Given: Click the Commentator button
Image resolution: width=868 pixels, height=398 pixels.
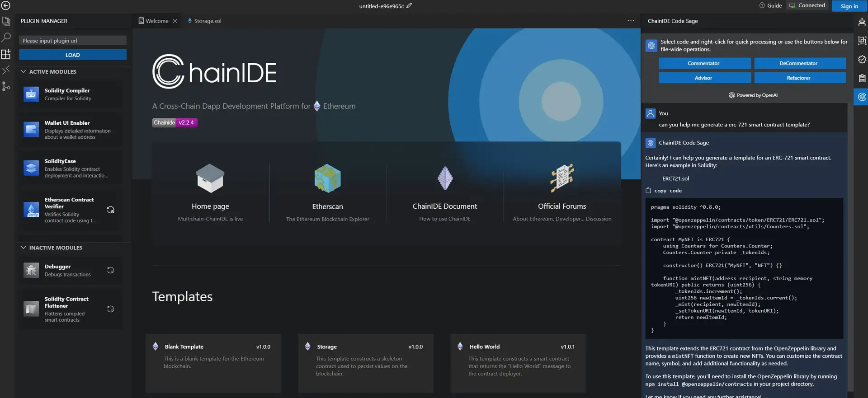Looking at the screenshot, I should (x=704, y=63).
